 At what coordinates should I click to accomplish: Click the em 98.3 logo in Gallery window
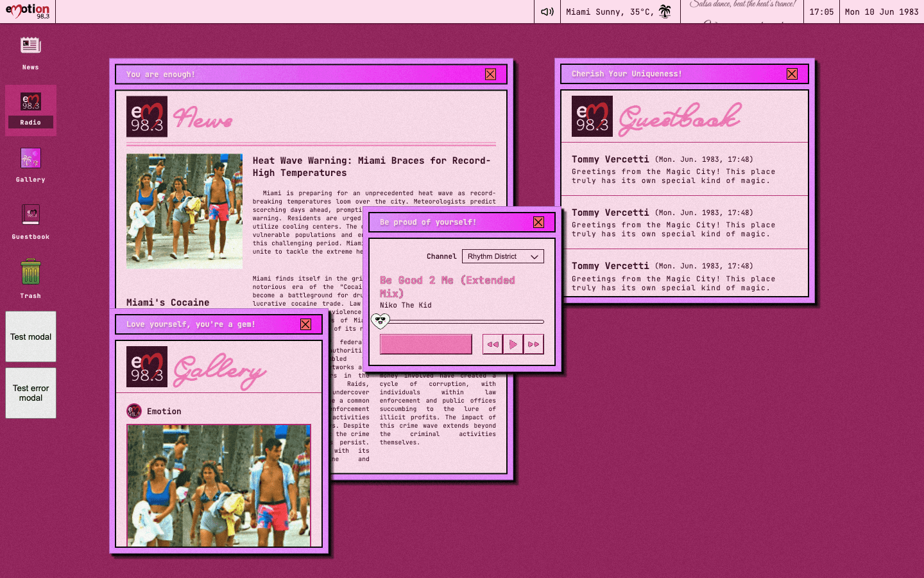[x=147, y=367]
